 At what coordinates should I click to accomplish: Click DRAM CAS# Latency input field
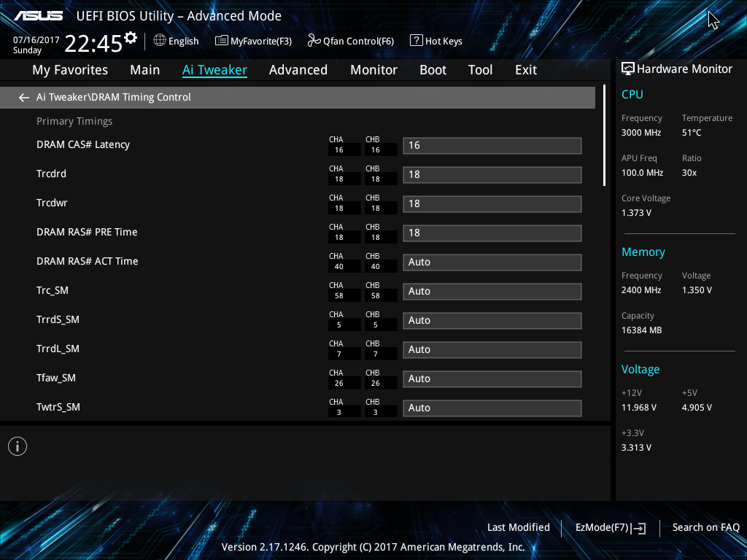pos(492,146)
